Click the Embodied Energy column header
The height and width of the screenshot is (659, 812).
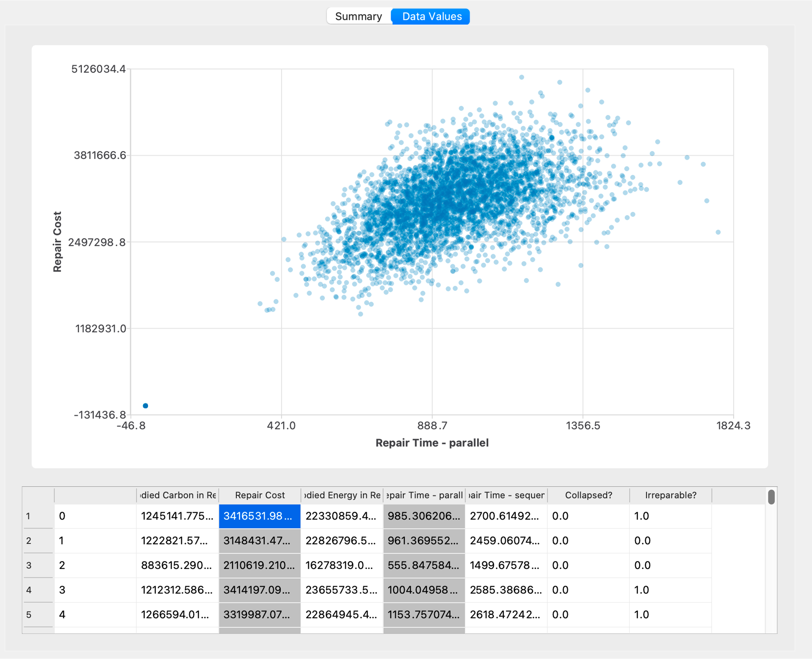[x=342, y=495]
